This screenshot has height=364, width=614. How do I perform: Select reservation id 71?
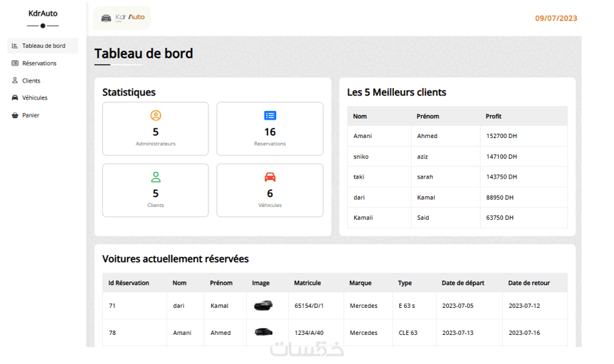(112, 306)
